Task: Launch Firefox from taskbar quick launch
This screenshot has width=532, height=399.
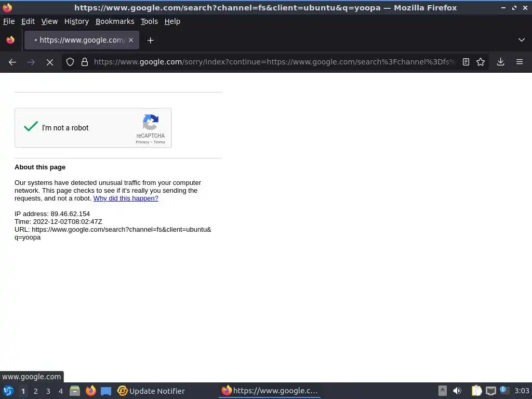Action: pyautogui.click(x=90, y=391)
